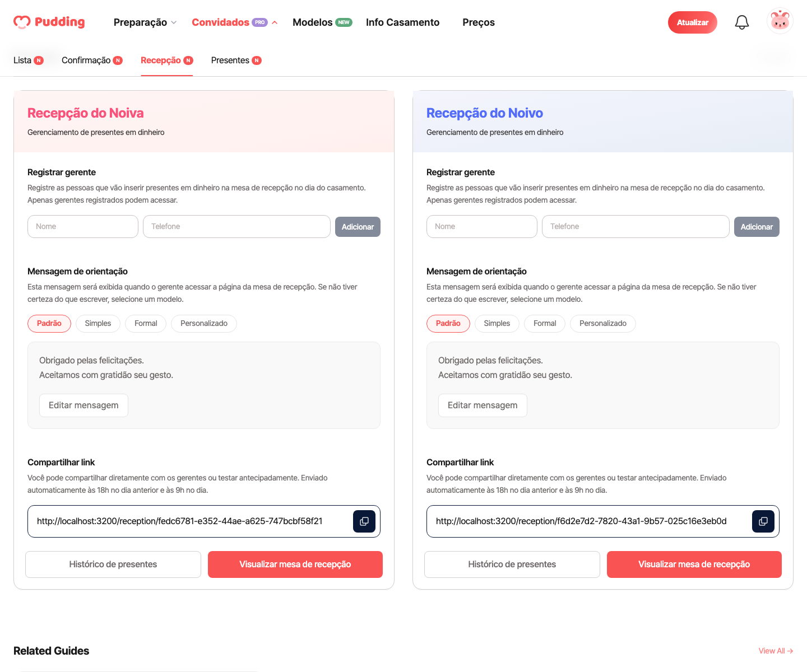
Task: Click the Recepção do Noiva heading
Action: click(x=86, y=113)
